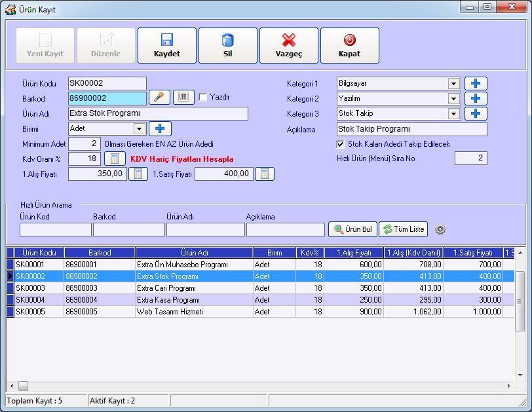
Task: Click the Ürün Adı input field
Action: point(158,113)
